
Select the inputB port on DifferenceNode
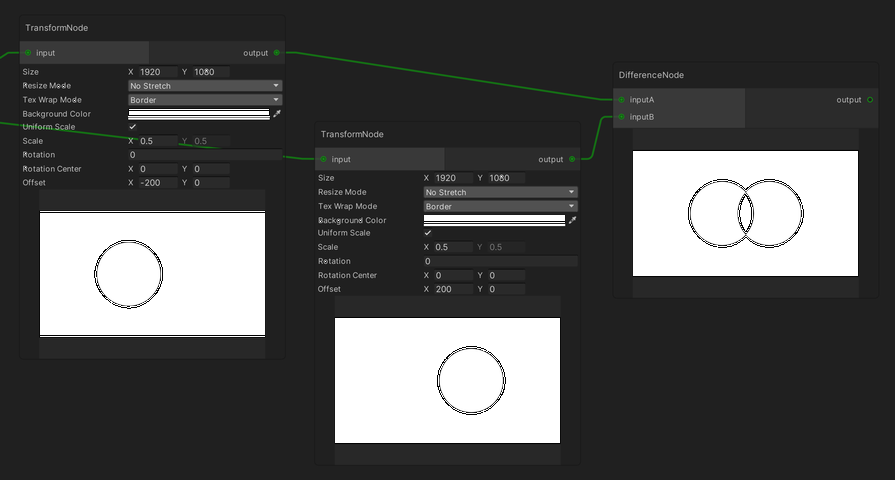621,117
